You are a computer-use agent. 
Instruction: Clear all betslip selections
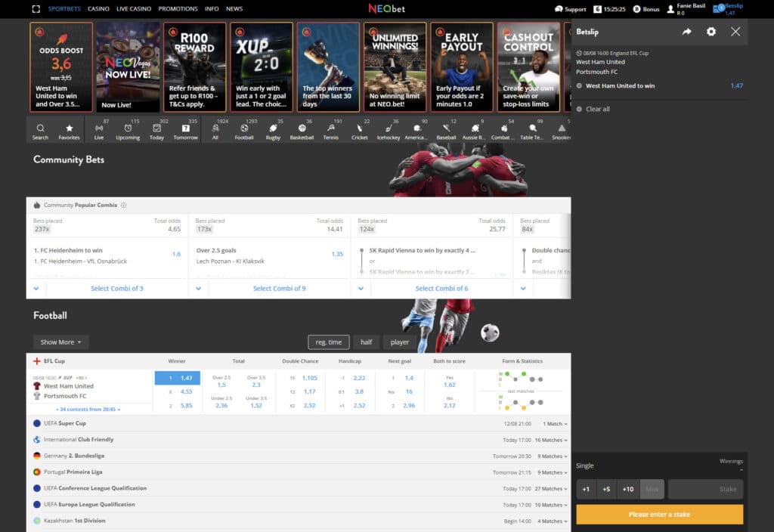click(x=593, y=109)
